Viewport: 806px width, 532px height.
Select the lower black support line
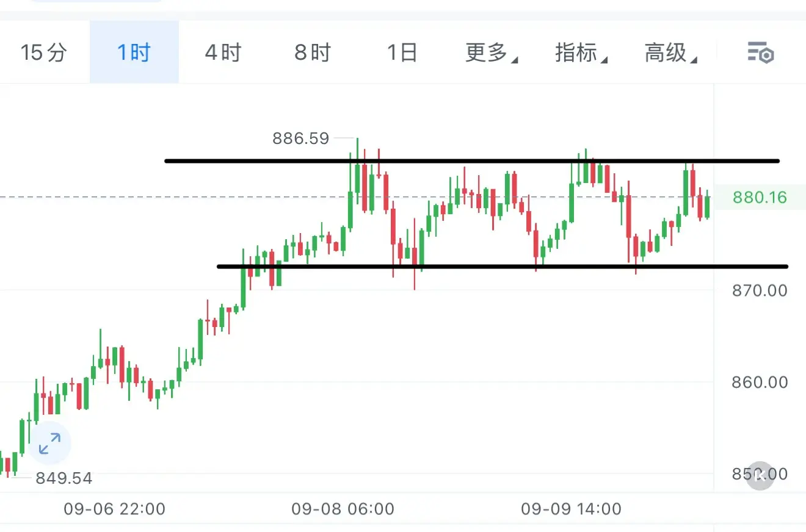pos(503,266)
